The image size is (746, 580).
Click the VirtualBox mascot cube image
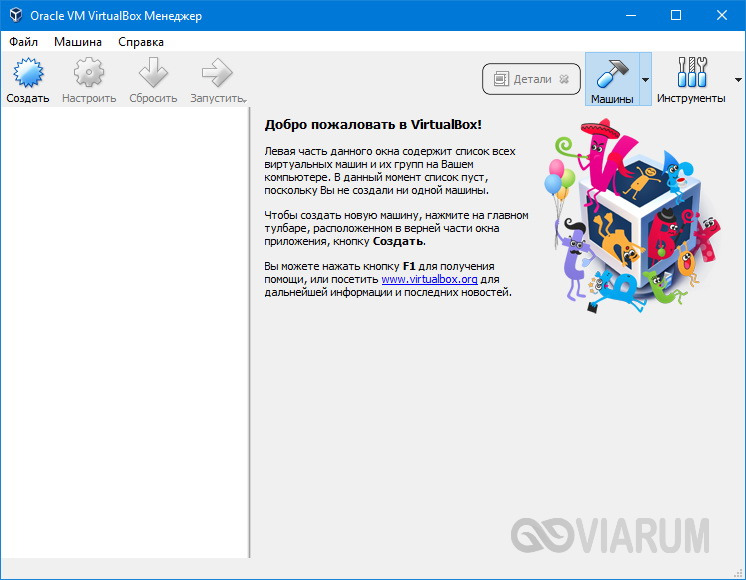pyautogui.click(x=633, y=216)
